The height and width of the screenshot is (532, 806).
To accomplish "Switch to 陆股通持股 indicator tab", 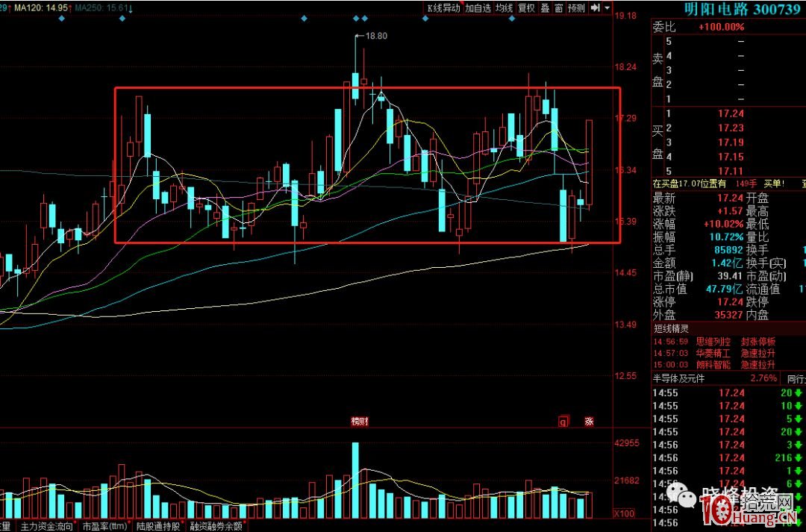I will click(158, 526).
